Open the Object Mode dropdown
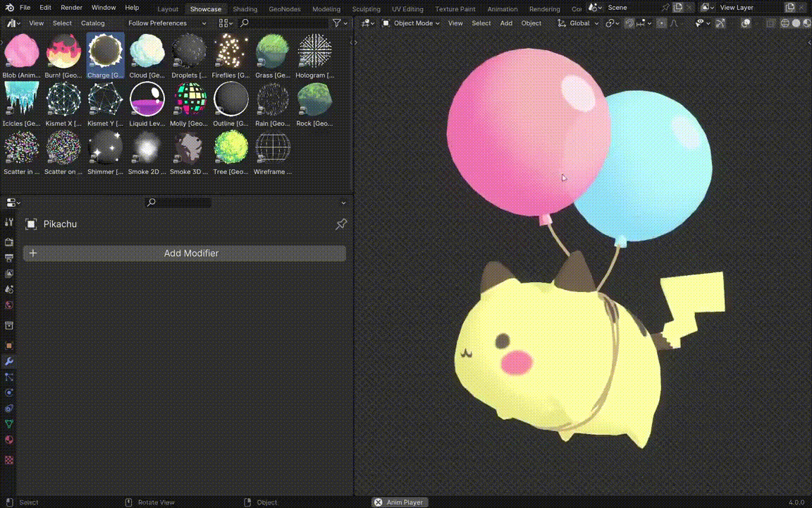The width and height of the screenshot is (812, 508). [411, 23]
